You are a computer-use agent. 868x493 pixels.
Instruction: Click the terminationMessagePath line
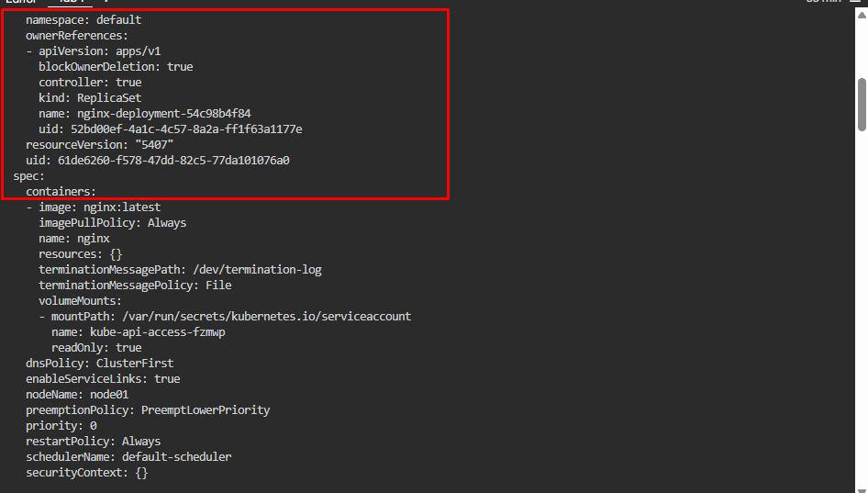tap(180, 269)
